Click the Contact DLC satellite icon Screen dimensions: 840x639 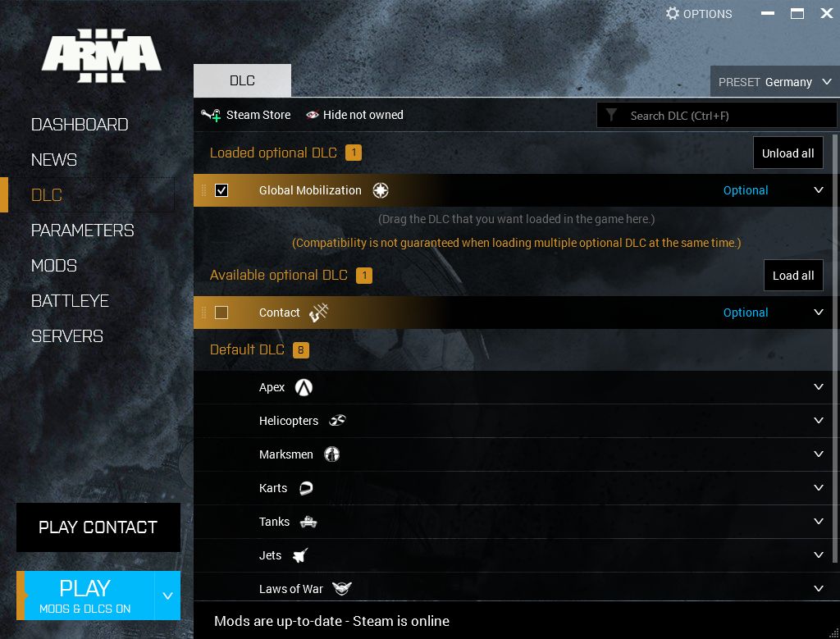coord(319,313)
